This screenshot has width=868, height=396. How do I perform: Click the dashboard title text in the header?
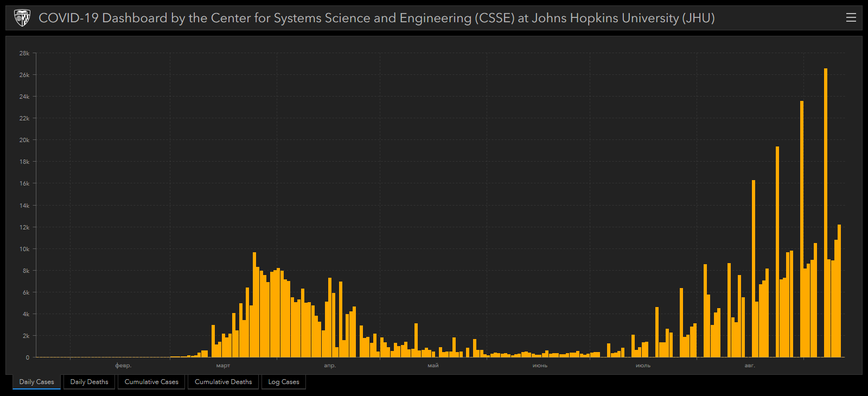[x=376, y=18]
